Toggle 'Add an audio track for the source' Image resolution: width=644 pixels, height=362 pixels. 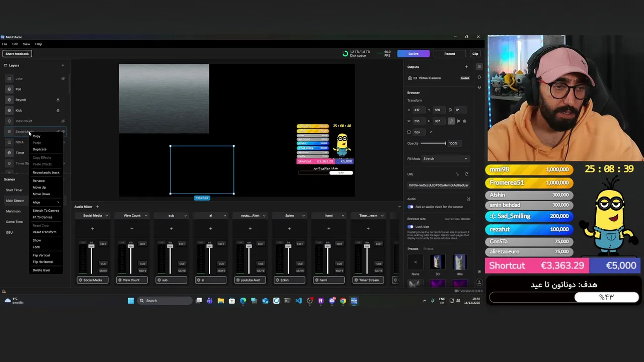[x=411, y=207]
